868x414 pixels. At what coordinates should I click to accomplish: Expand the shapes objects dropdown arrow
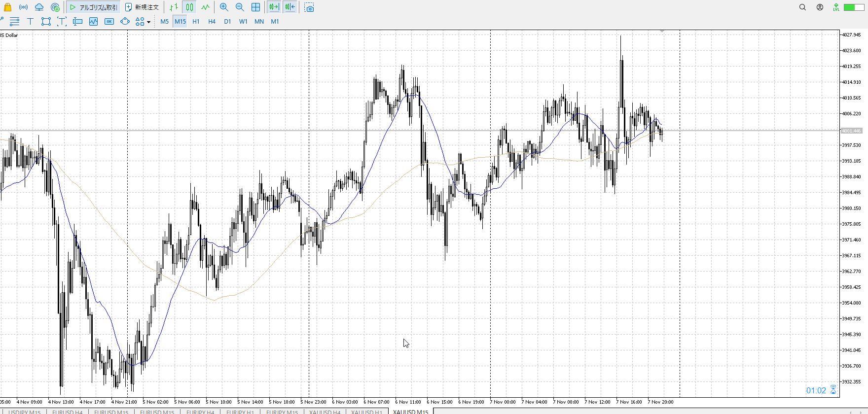148,22
